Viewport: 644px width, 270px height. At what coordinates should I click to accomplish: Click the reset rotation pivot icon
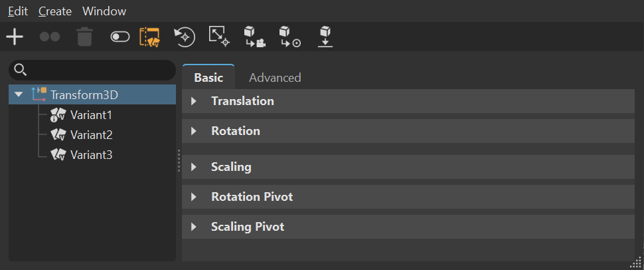(x=185, y=37)
